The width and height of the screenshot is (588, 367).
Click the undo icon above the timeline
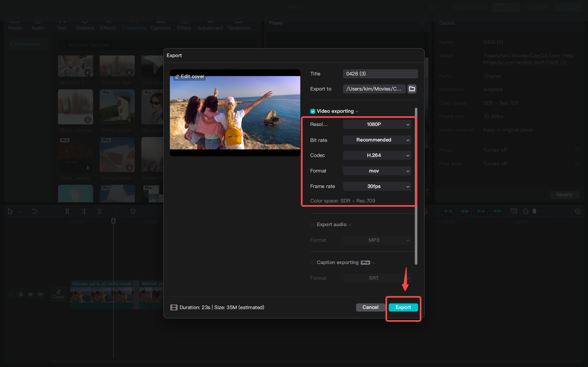coord(35,211)
